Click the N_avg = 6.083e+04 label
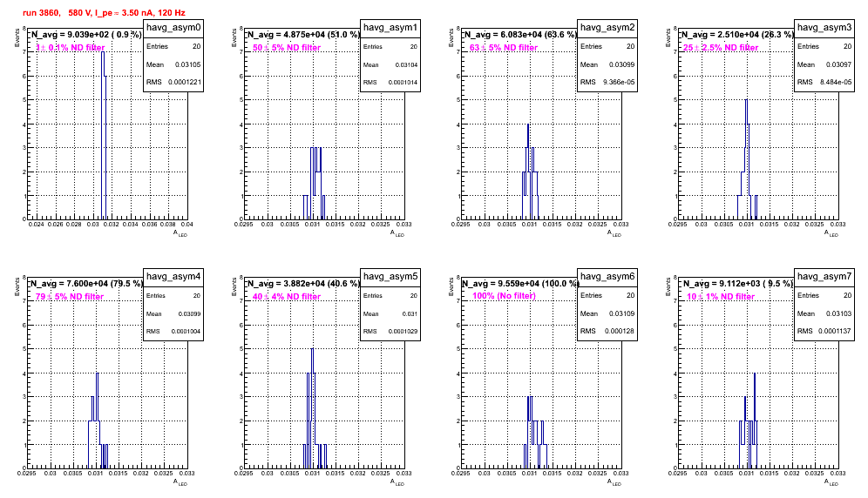 point(519,34)
